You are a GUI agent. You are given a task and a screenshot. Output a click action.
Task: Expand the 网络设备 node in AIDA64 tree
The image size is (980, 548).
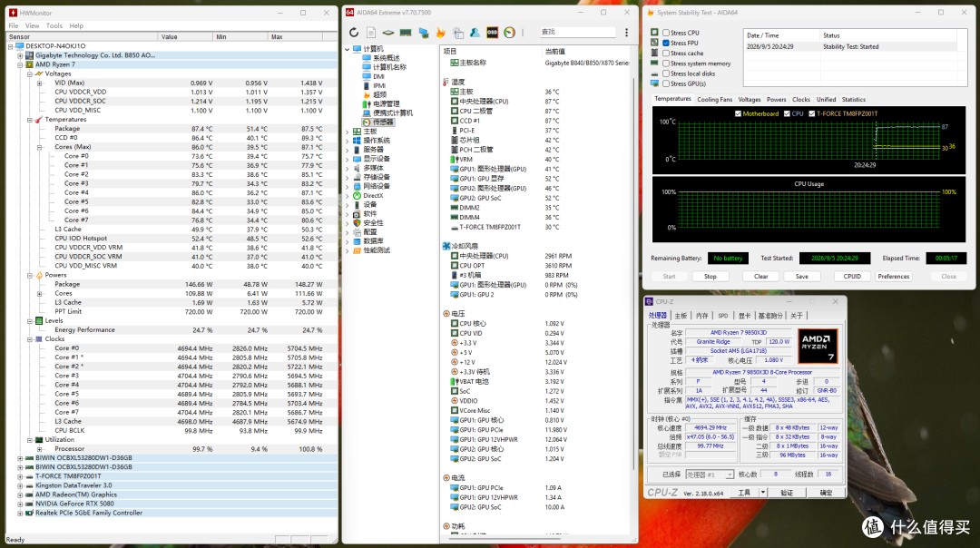348,186
